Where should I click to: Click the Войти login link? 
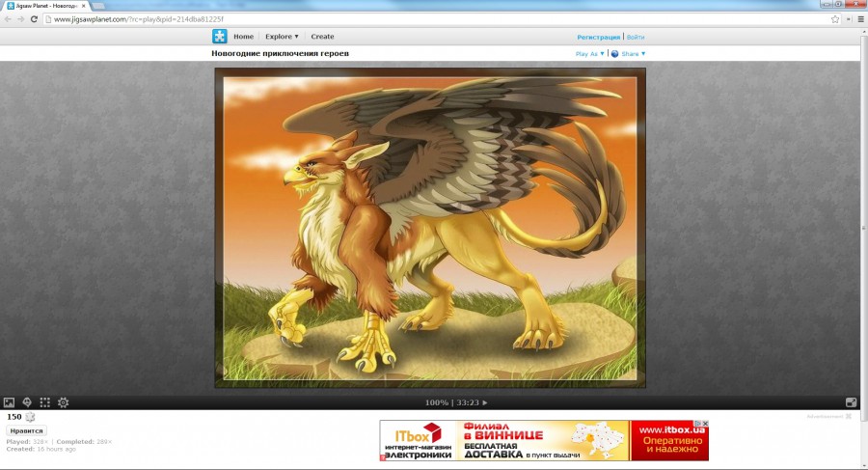[x=636, y=37]
